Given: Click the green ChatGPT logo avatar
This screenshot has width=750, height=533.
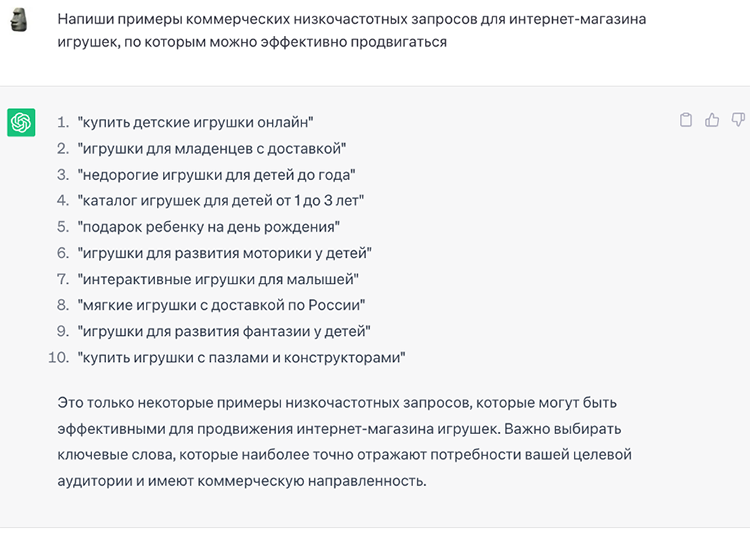Looking at the screenshot, I should (21, 122).
